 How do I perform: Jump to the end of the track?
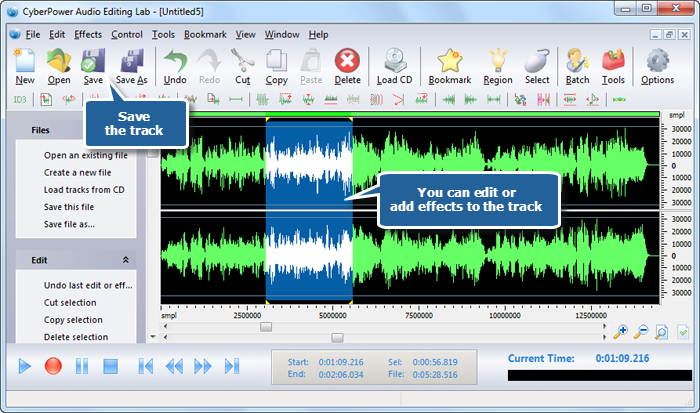[232, 367]
